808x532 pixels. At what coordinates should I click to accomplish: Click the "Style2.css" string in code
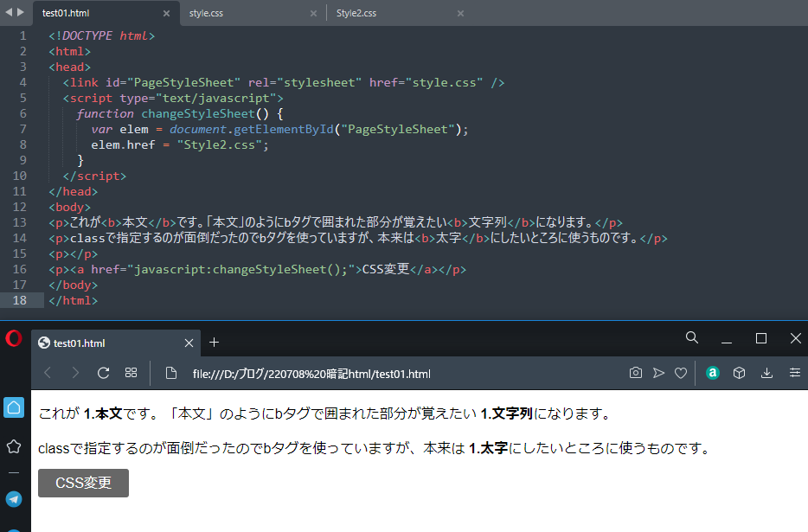coord(219,145)
